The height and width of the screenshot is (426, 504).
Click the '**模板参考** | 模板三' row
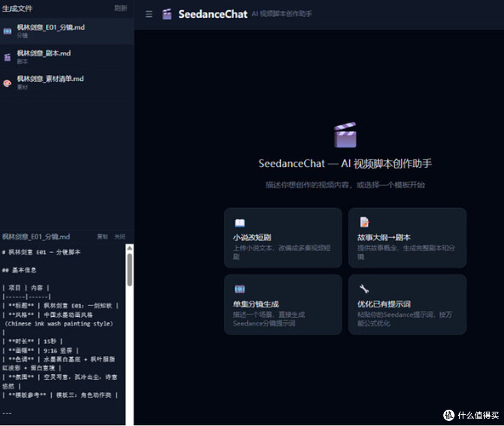coord(60,395)
